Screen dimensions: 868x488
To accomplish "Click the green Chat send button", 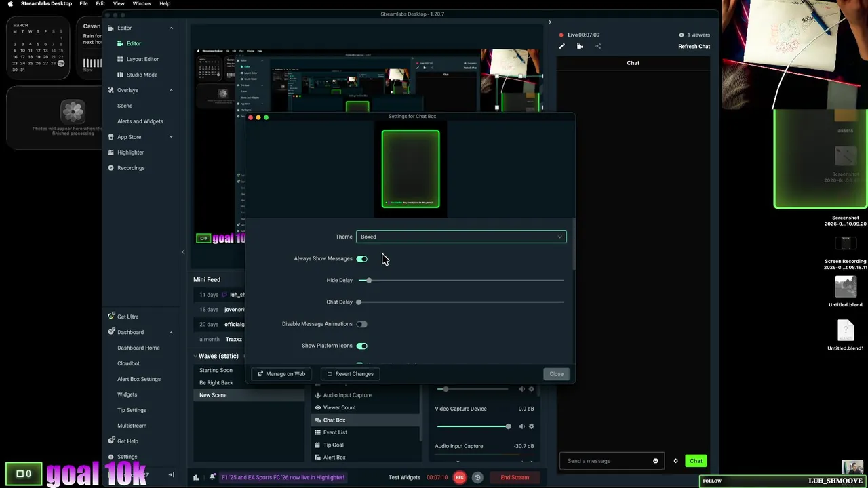I will pos(696,461).
